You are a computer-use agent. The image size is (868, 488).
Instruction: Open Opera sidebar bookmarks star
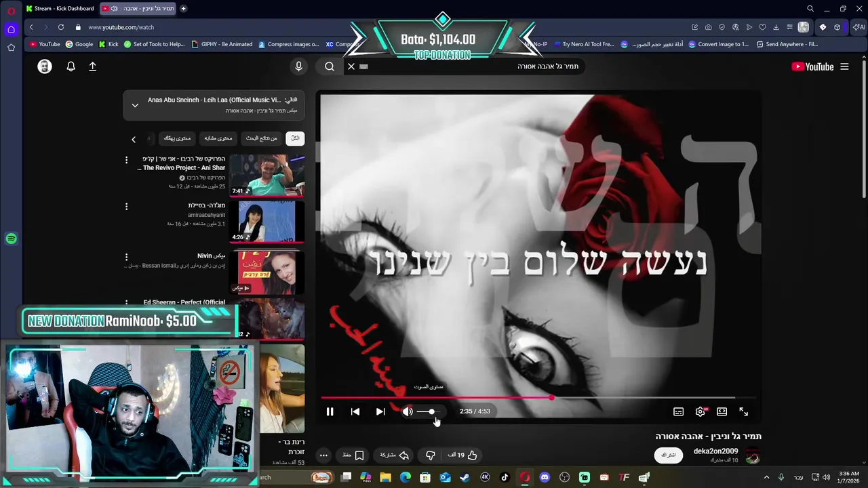(x=11, y=47)
